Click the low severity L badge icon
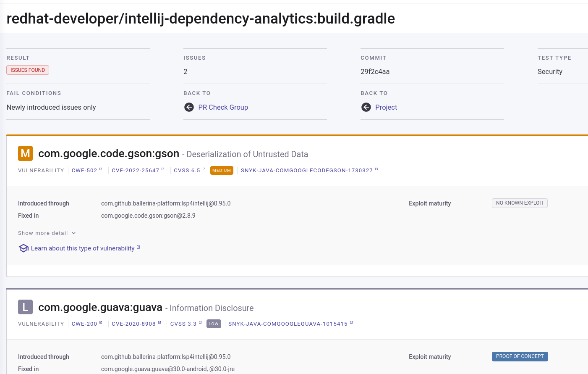Viewport: 588px width, 374px height. click(25, 307)
